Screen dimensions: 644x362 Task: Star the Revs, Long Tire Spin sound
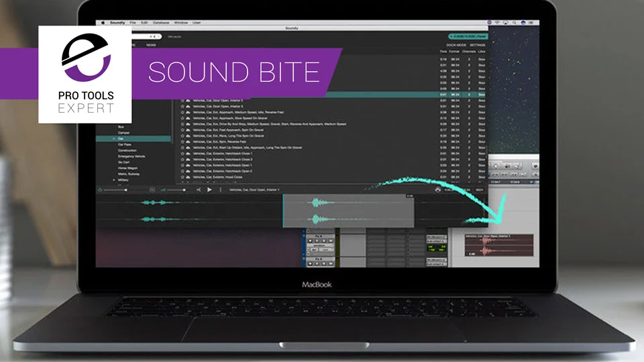coord(182,136)
